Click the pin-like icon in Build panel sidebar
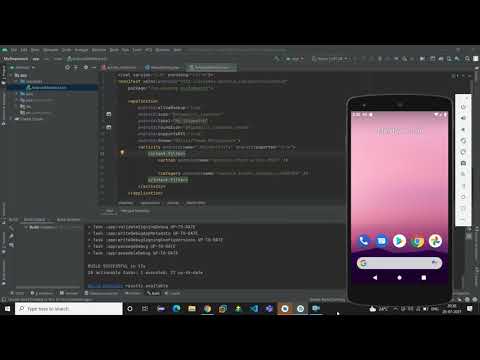 pyautogui.click(x=11, y=236)
